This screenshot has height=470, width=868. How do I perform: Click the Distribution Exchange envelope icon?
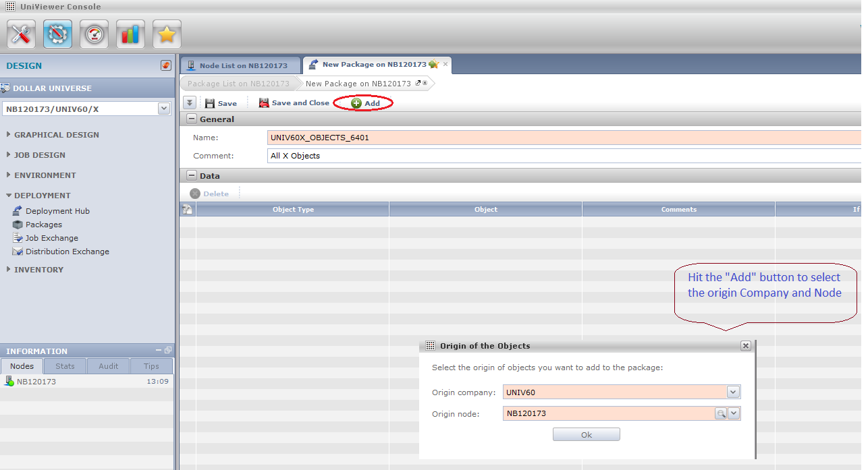[18, 252]
